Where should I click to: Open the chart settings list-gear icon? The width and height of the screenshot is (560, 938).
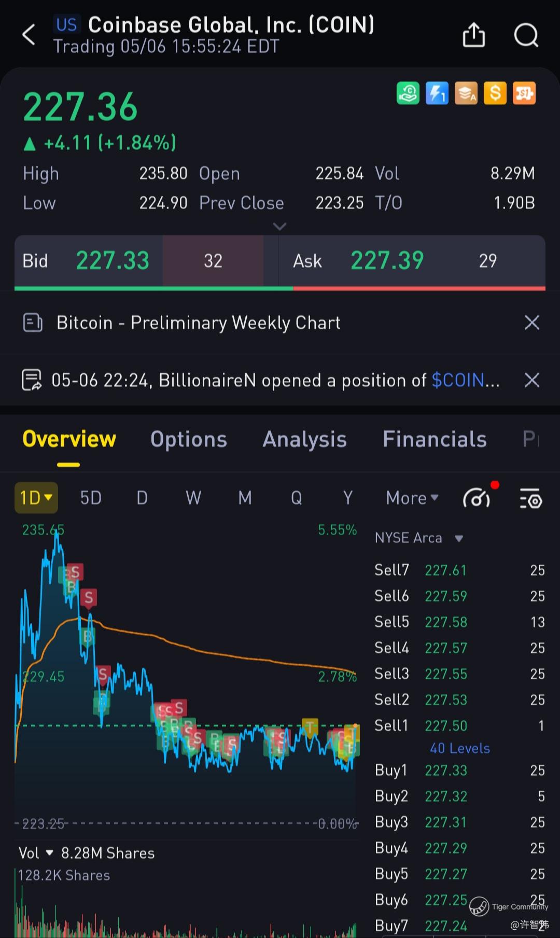click(530, 498)
